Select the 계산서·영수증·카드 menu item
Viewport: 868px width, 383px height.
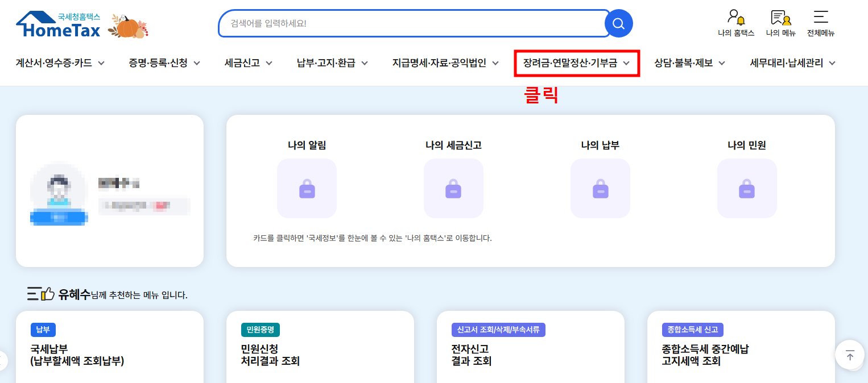[x=55, y=63]
